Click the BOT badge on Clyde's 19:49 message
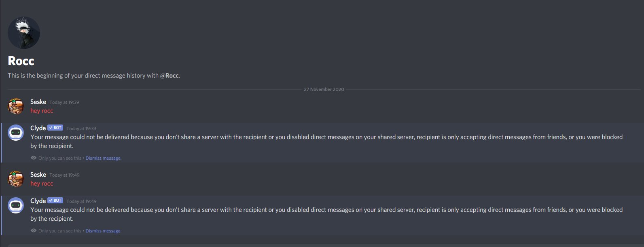Viewport: 644px width, 247px height. [55, 201]
